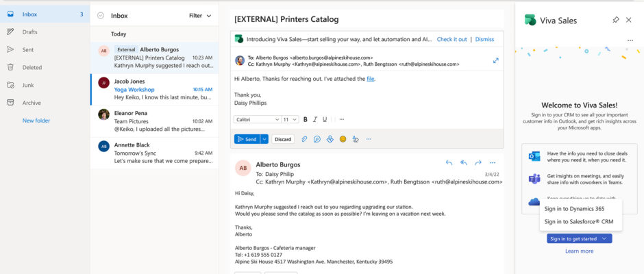
Task: Discard the draft reply
Action: (x=283, y=139)
